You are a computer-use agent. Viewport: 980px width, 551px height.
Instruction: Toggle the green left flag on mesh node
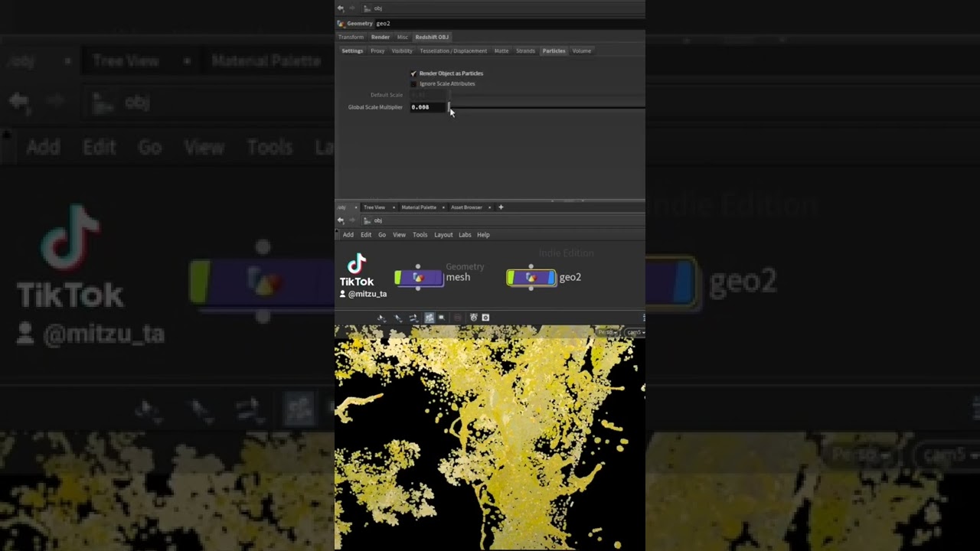(x=398, y=278)
